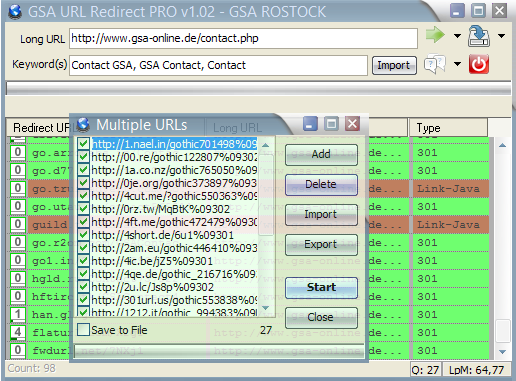The height and width of the screenshot is (381, 516).
Task: Click the Multiple URLs dialog globe icon
Action: (x=83, y=125)
